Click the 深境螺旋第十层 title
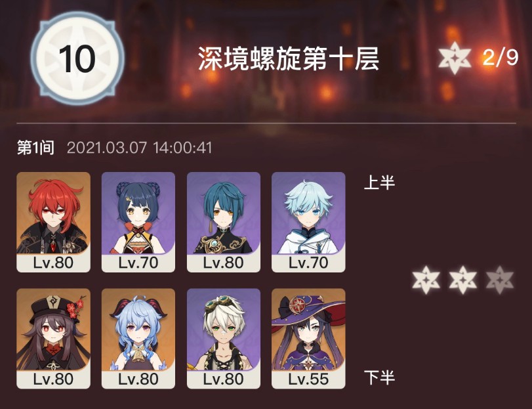Screen dimensions: 532x409 289,58
